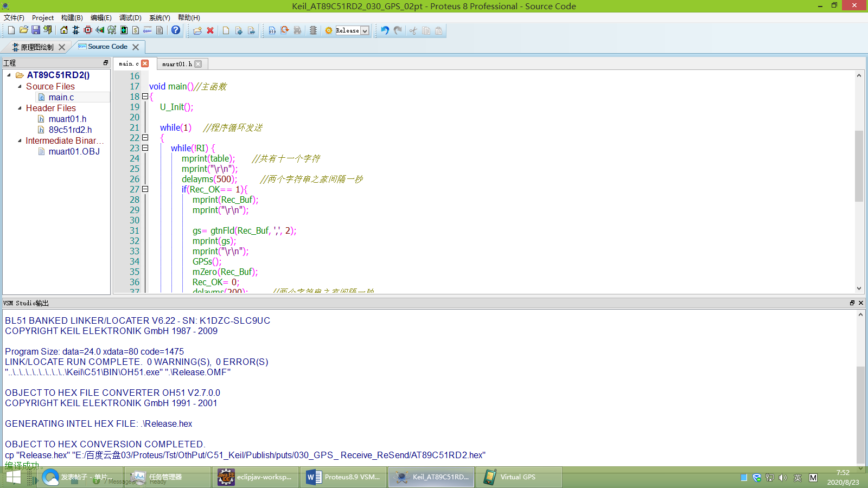Image resolution: width=868 pixels, height=488 pixels.
Task: Remove project with the red X icon
Action: pyautogui.click(x=210, y=30)
